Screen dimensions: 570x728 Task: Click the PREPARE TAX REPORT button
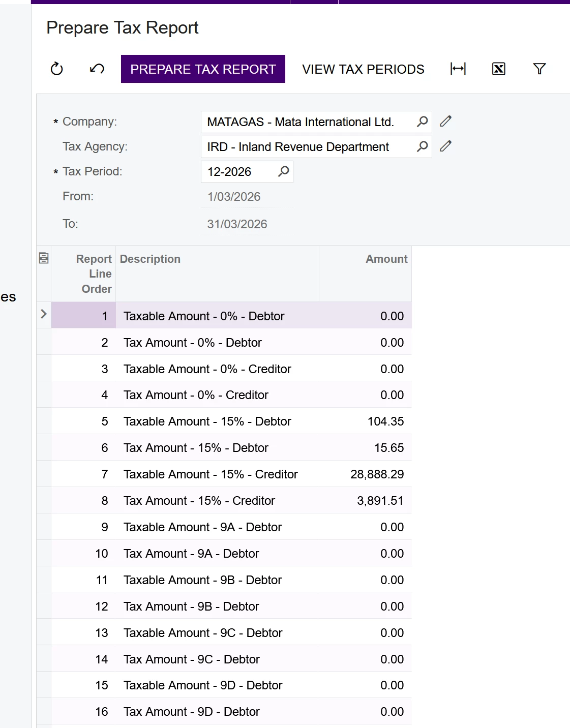203,69
